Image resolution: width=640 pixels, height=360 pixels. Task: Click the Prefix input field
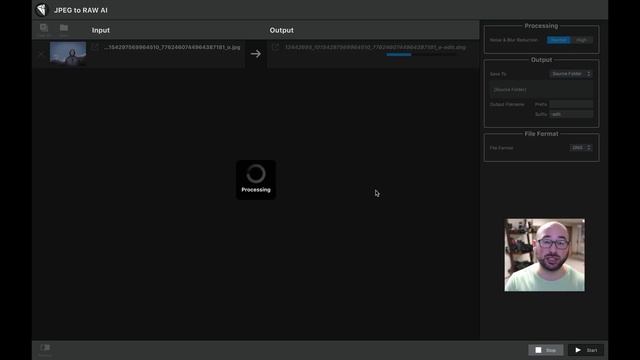(571, 104)
